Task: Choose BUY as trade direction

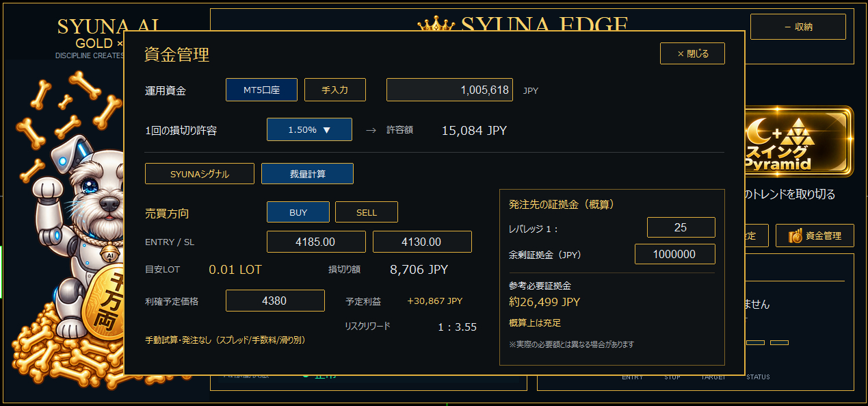Action: coord(298,212)
